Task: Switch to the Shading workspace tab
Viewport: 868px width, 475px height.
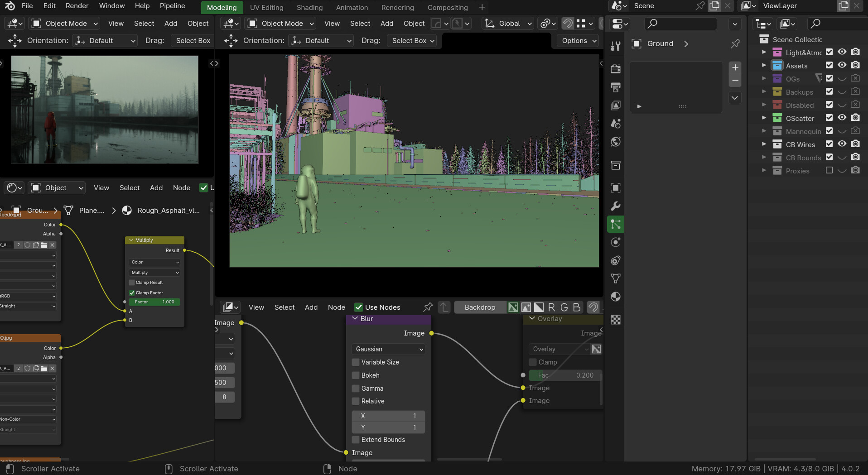Action: pyautogui.click(x=309, y=7)
